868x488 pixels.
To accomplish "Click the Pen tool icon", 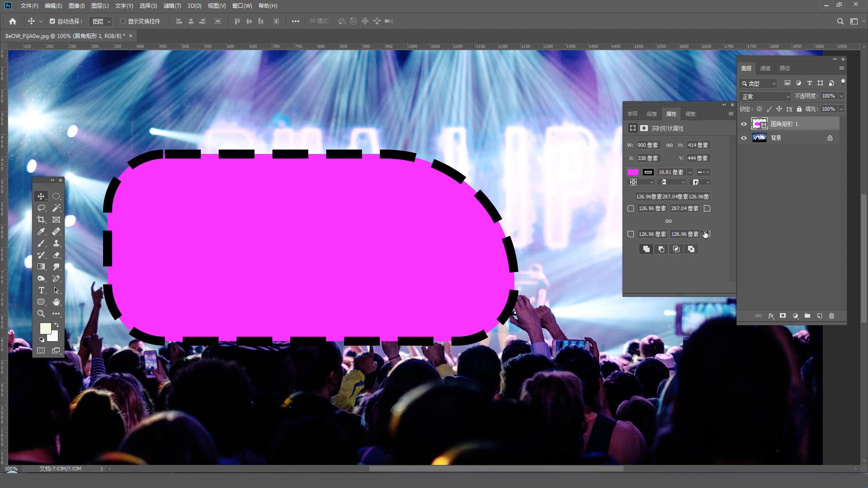I will click(x=56, y=278).
